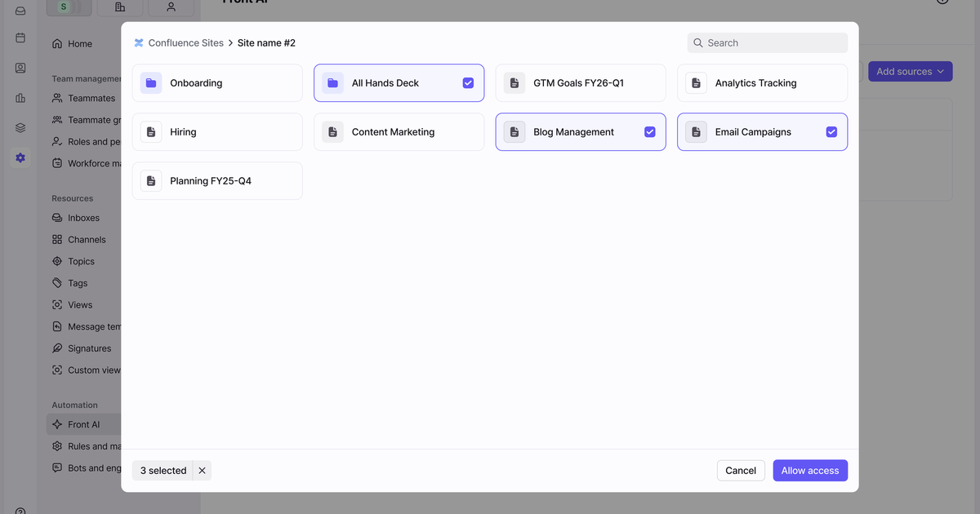Click the Signatures icon in sidebar
Image resolution: width=980 pixels, height=514 pixels.
[x=57, y=348]
